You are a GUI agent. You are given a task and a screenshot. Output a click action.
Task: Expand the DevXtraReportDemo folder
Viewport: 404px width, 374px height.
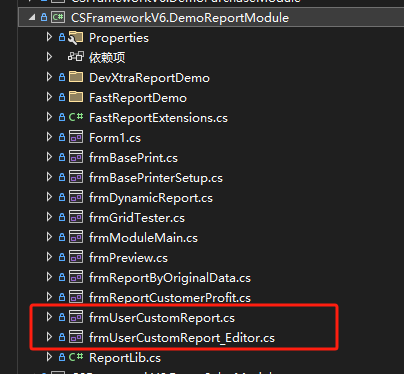coord(49,77)
